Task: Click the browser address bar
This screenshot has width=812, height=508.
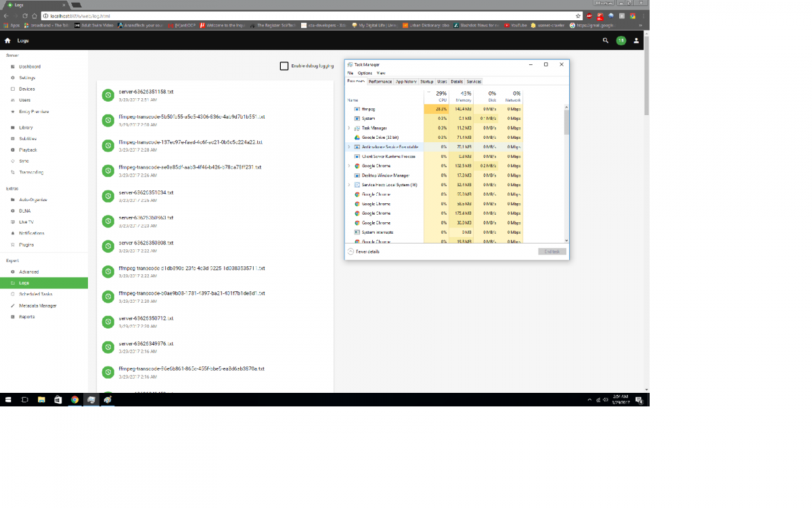Action: tap(304, 16)
